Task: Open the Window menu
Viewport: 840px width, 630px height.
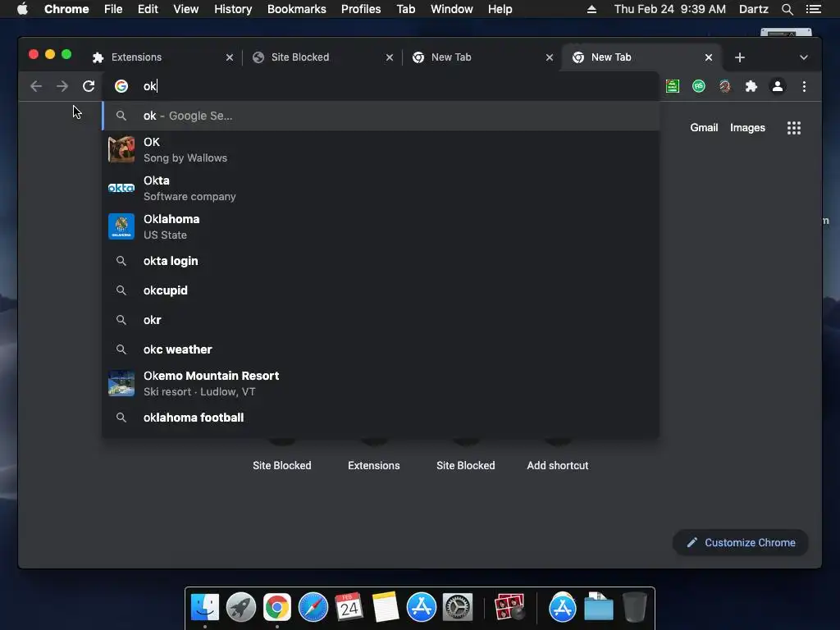Action: click(452, 9)
